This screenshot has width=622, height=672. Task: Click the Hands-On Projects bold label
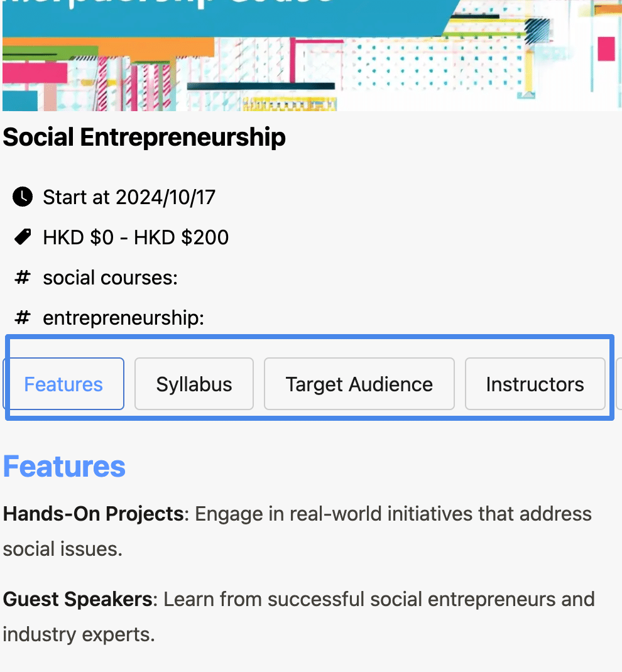(94, 514)
